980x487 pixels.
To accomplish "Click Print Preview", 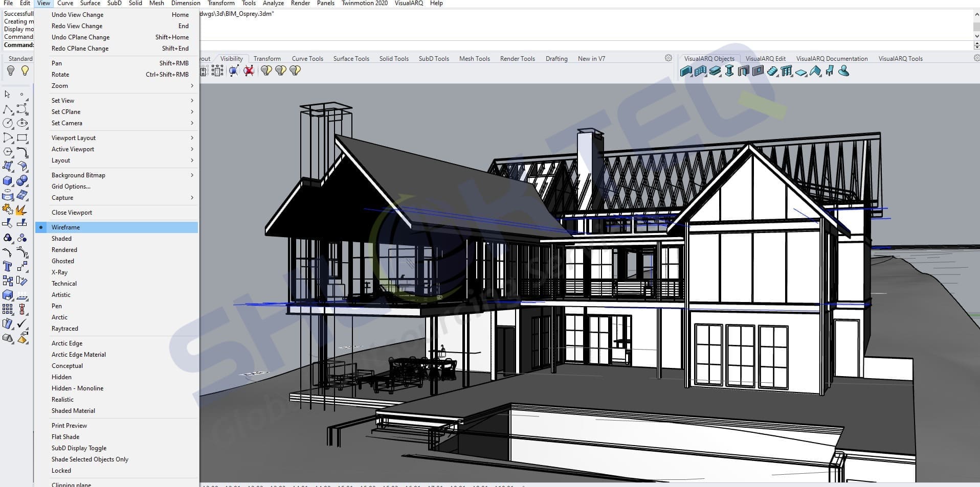I will tap(117, 426).
